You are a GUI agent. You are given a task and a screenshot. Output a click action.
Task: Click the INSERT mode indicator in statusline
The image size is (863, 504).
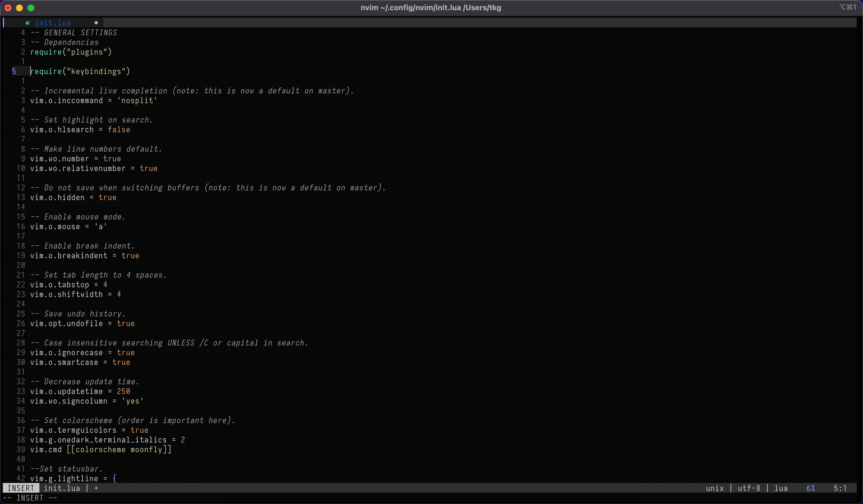point(21,488)
